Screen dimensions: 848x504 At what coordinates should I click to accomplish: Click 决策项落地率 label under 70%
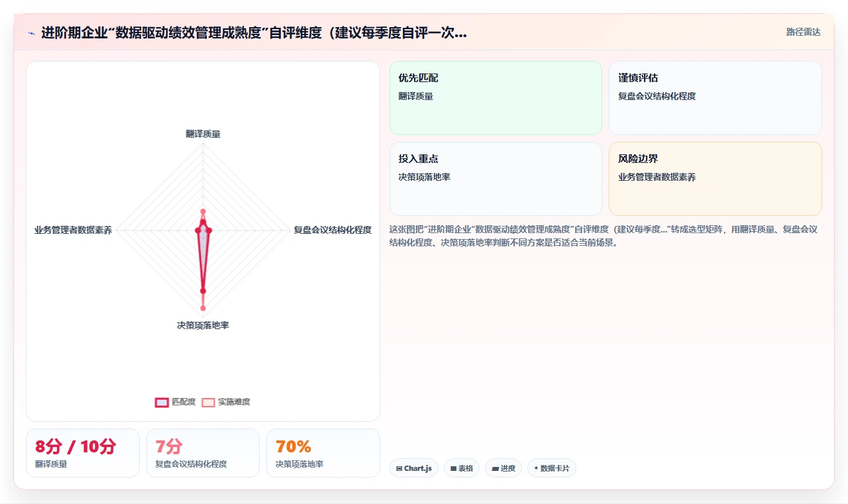coord(299,464)
